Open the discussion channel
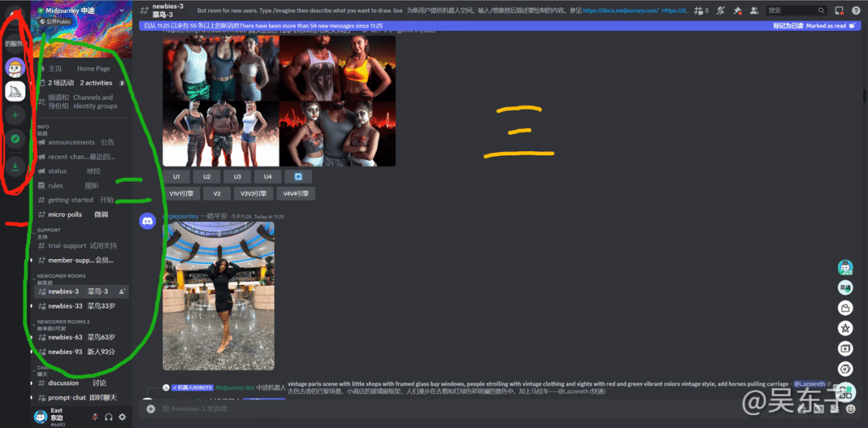 click(81, 383)
